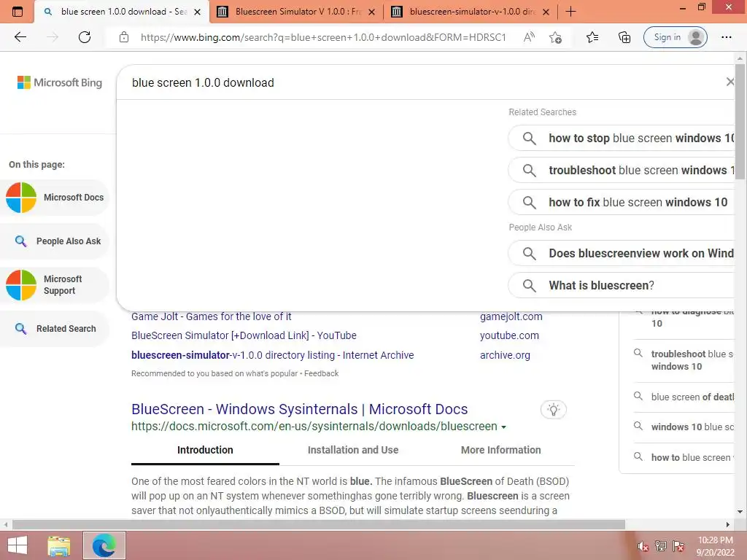This screenshot has width=747, height=560.
Task: Click inside the Bing search text box
Action: (419, 82)
